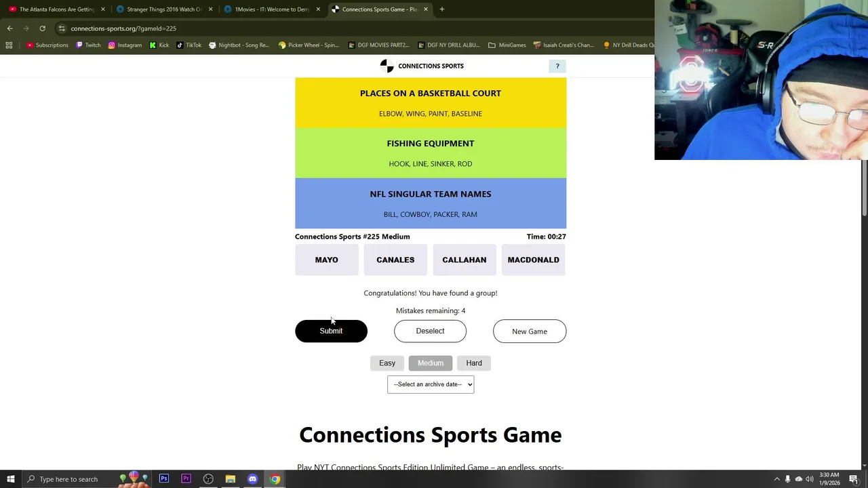Viewport: 868px width, 488px height.
Task: Reload the page with refresh icon
Action: coord(42,28)
